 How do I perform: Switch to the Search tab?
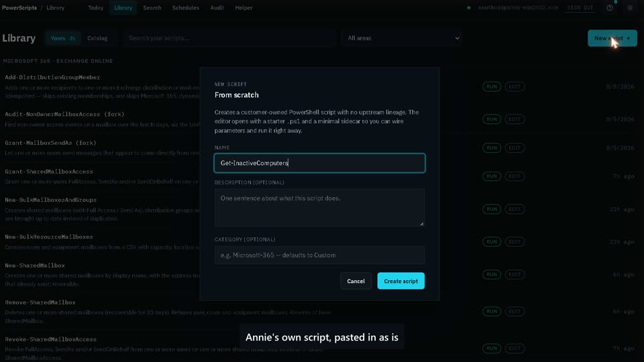pyautogui.click(x=152, y=8)
